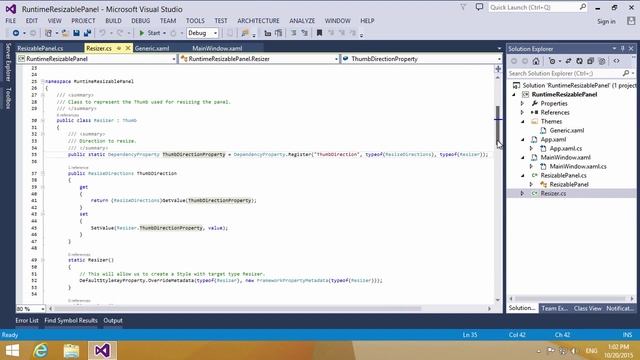The height and width of the screenshot is (360, 640).
Task: Open the PROJECT menu
Action: [83, 21]
